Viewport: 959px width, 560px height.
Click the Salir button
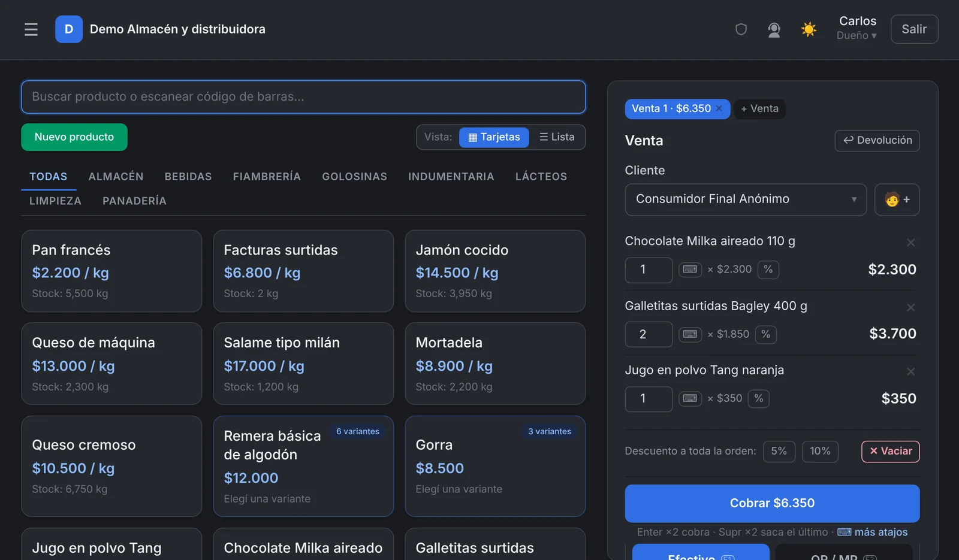click(x=914, y=29)
